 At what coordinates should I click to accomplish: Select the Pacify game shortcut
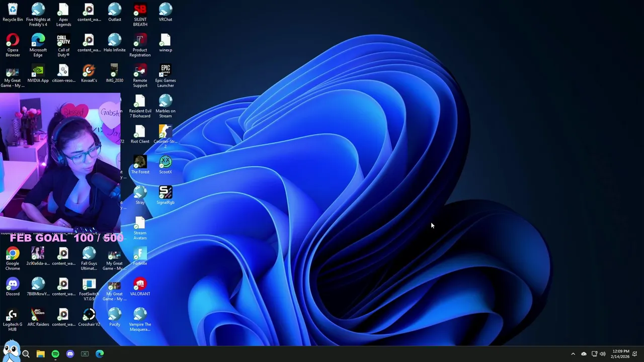(114, 318)
